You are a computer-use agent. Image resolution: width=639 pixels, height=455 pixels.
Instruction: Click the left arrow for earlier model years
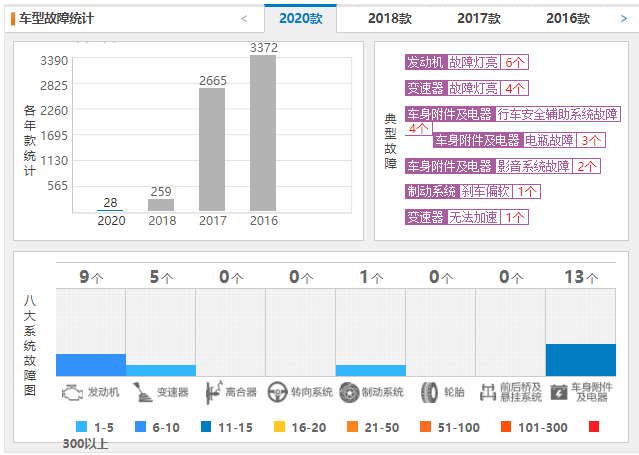244,18
